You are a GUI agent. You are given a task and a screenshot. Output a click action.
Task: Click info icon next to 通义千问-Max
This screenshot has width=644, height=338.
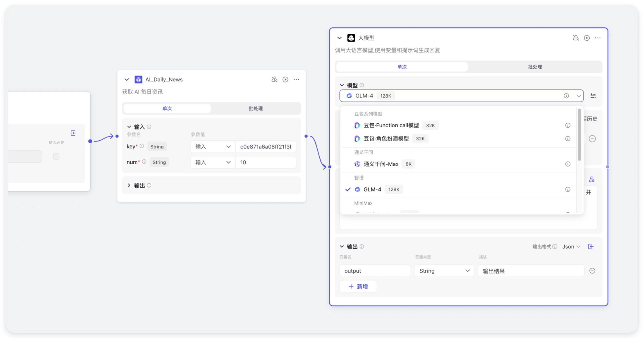[x=568, y=164]
